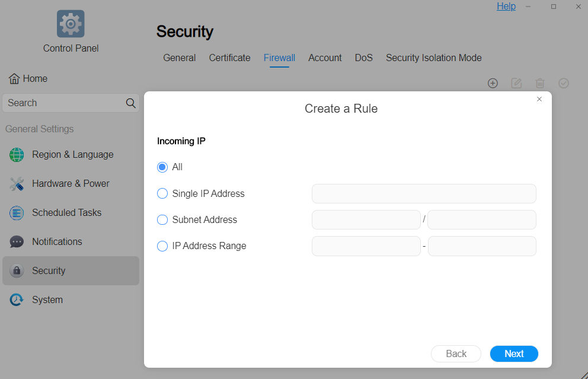This screenshot has width=588, height=379.
Task: Open Scheduled Tasks in sidebar
Action: [x=66, y=213]
